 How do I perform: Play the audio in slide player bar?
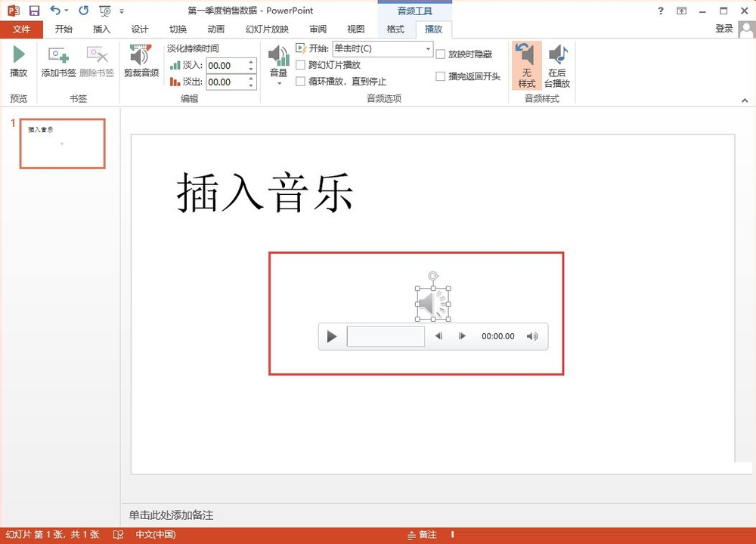click(331, 336)
